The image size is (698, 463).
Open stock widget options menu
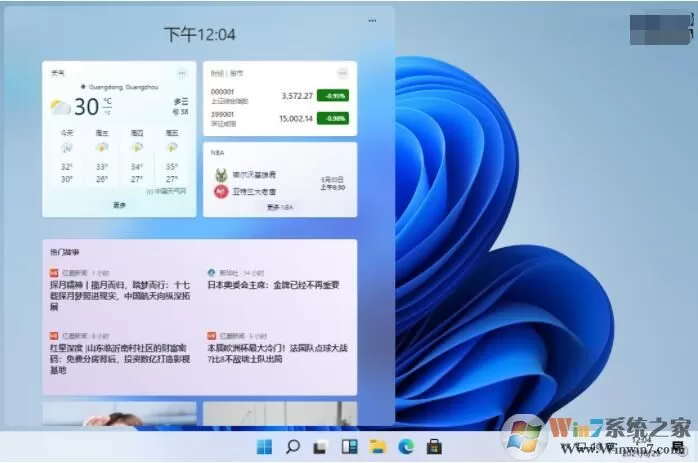pyautogui.click(x=342, y=73)
